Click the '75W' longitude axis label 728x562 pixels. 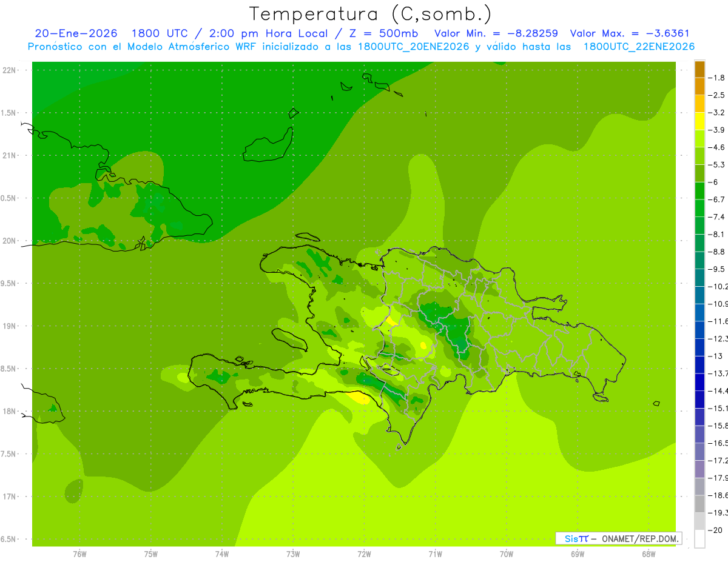[x=151, y=554]
